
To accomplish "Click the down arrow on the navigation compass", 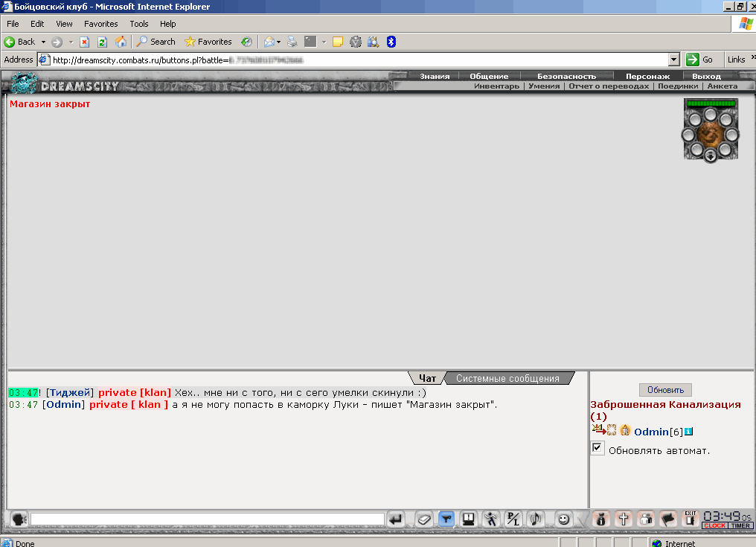I will click(x=710, y=156).
